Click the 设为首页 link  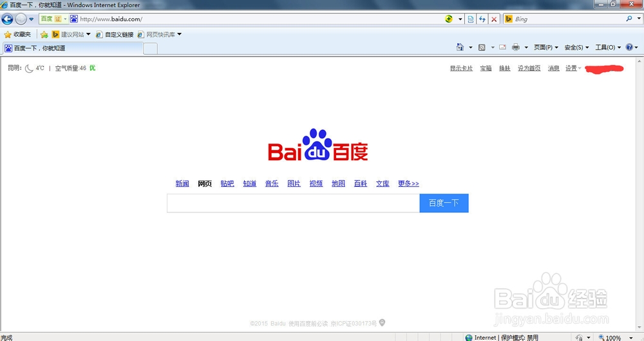(529, 68)
